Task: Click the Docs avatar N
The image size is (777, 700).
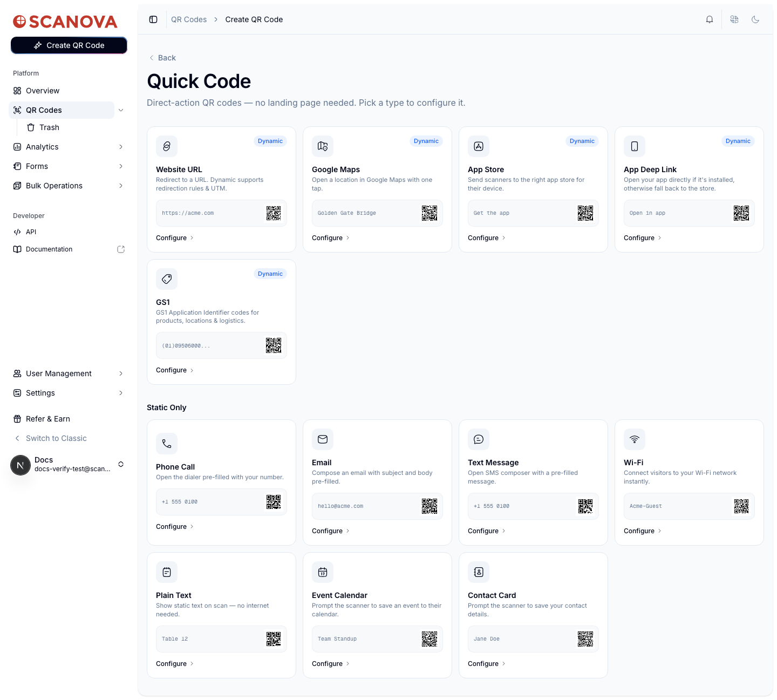Action: pyautogui.click(x=21, y=465)
